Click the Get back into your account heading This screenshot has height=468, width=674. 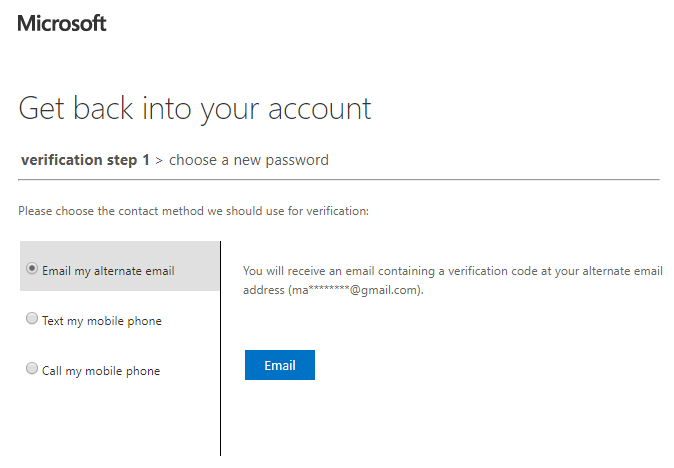coord(195,108)
